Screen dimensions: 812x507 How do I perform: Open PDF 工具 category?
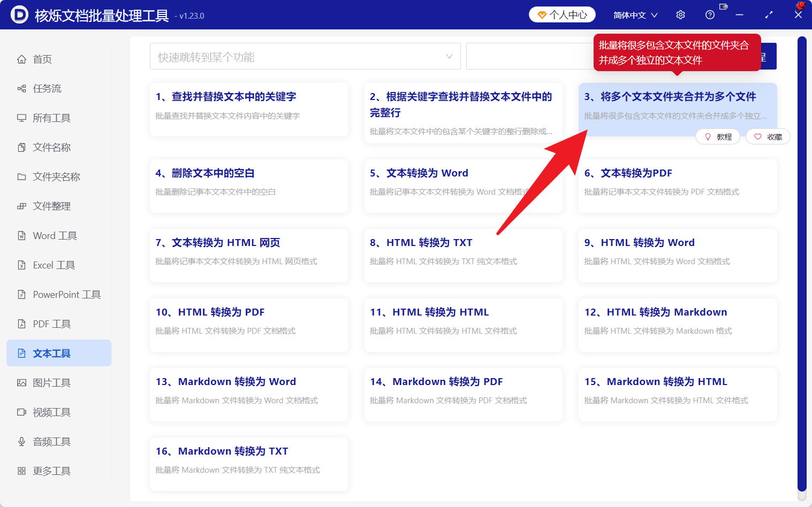click(x=59, y=324)
